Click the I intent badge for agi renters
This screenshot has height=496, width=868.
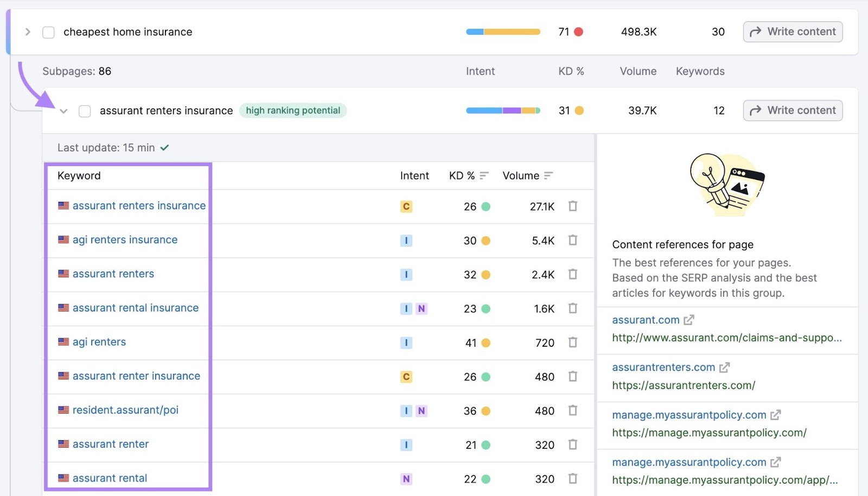406,342
